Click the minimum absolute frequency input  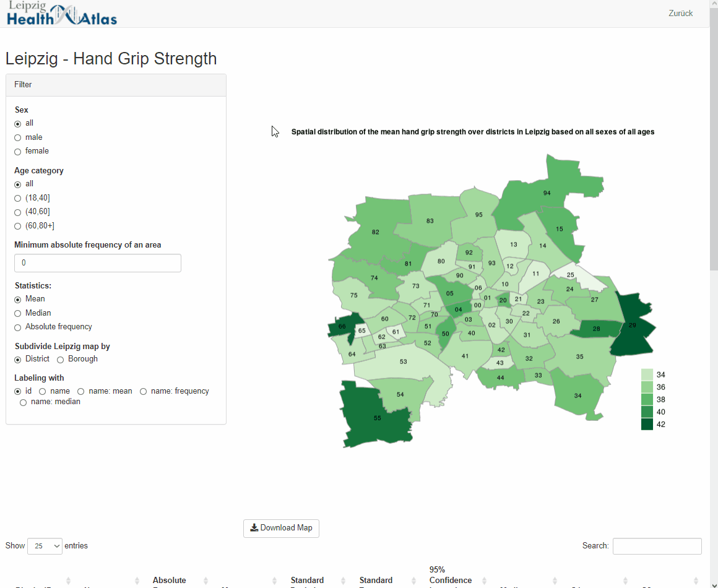pyautogui.click(x=98, y=263)
